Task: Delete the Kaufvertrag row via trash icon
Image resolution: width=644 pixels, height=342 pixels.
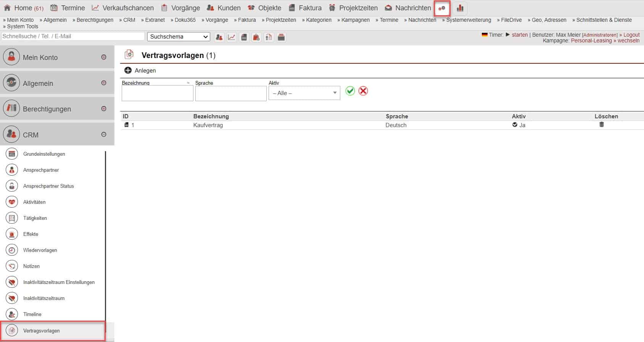Action: click(x=602, y=124)
